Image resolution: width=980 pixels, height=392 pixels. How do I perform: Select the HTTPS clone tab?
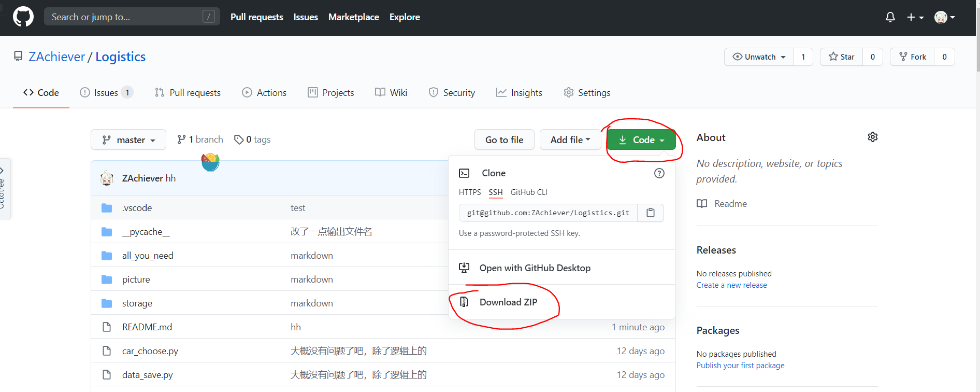(470, 192)
